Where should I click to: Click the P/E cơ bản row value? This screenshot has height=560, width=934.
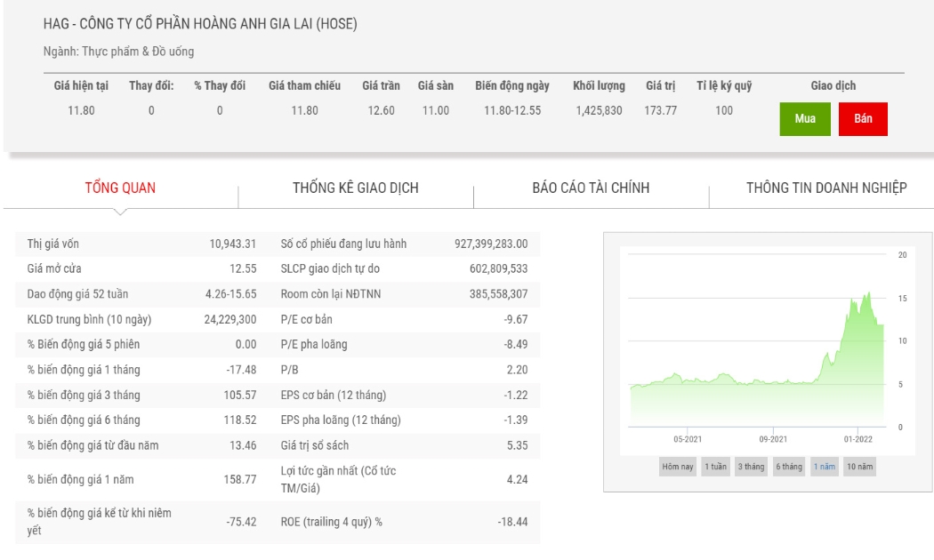pos(516,320)
